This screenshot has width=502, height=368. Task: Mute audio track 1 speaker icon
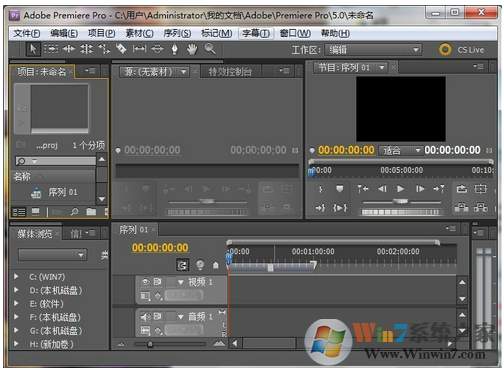pos(145,316)
